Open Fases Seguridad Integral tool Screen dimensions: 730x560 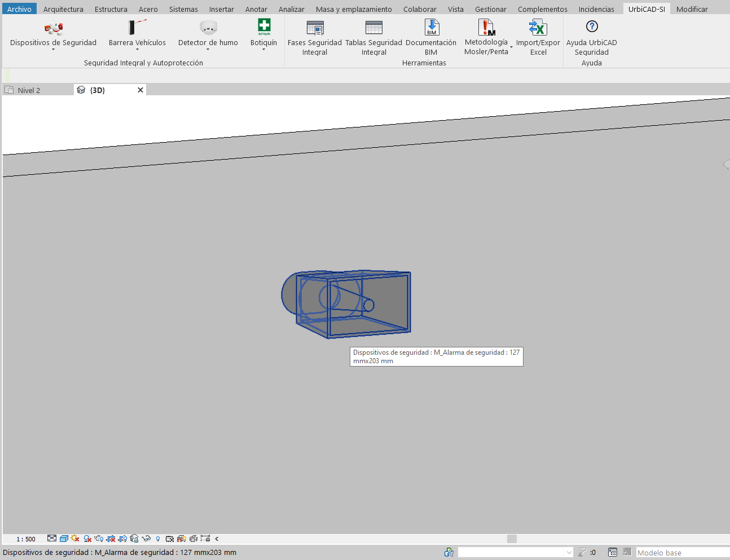(315, 28)
